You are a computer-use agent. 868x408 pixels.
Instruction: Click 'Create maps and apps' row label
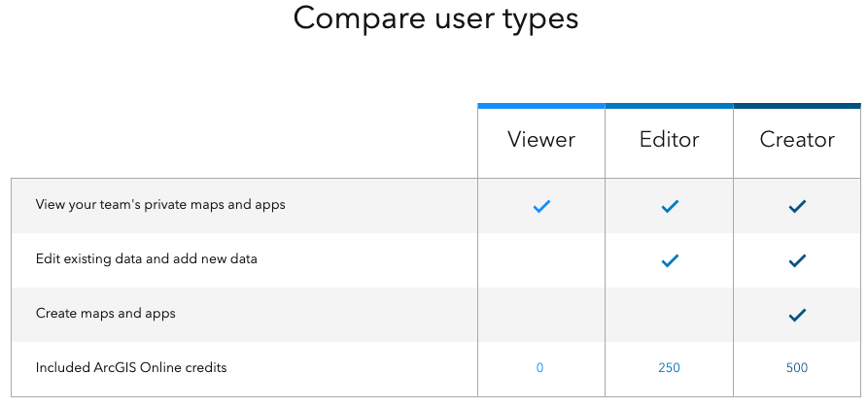106,314
